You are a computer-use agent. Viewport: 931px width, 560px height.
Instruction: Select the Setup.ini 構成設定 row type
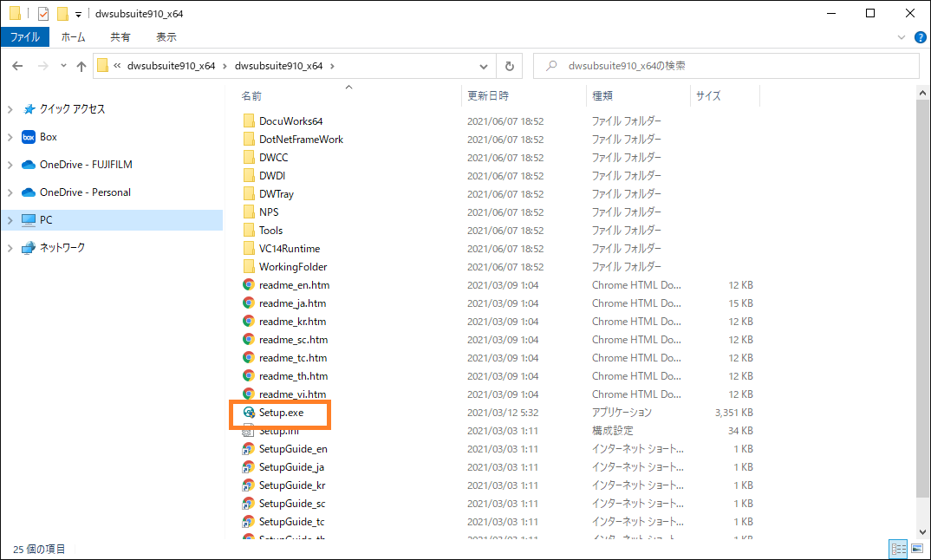coord(612,431)
